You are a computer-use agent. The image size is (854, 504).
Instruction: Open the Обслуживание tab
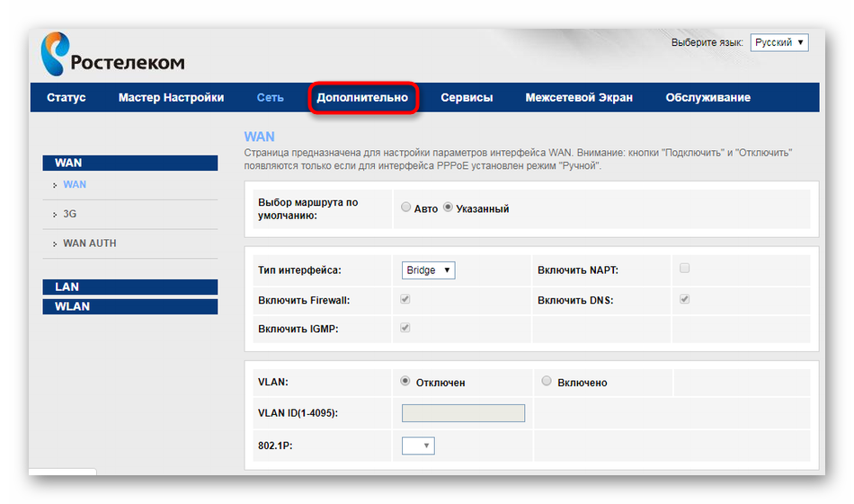pyautogui.click(x=707, y=98)
